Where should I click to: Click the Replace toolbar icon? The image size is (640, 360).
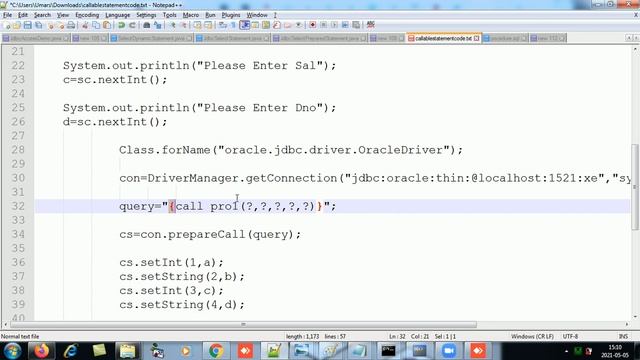click(158, 25)
